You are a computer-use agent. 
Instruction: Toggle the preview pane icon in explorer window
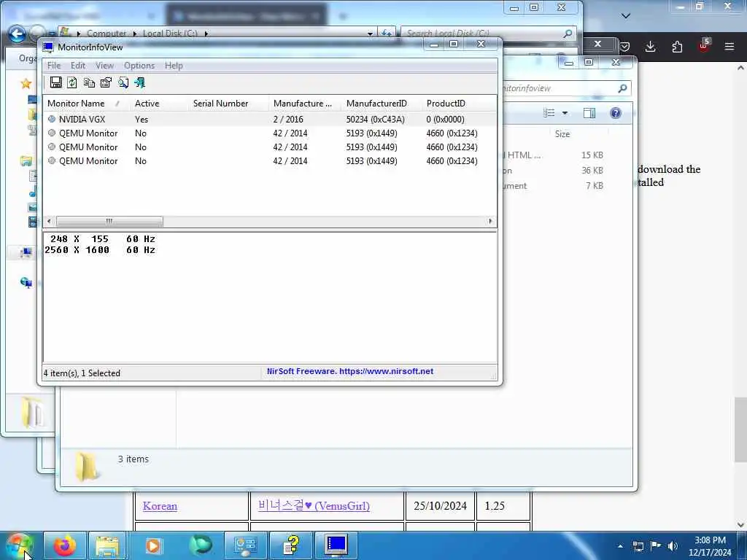point(589,113)
